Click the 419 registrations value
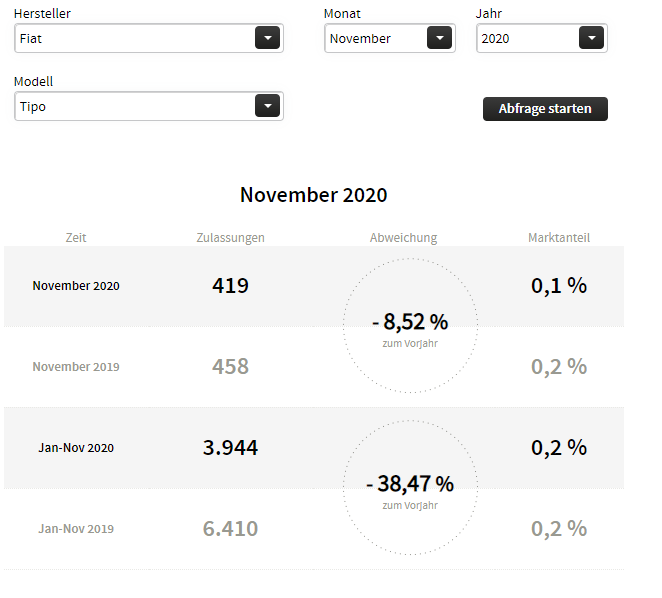This screenshot has width=662, height=598. pyautogui.click(x=230, y=286)
